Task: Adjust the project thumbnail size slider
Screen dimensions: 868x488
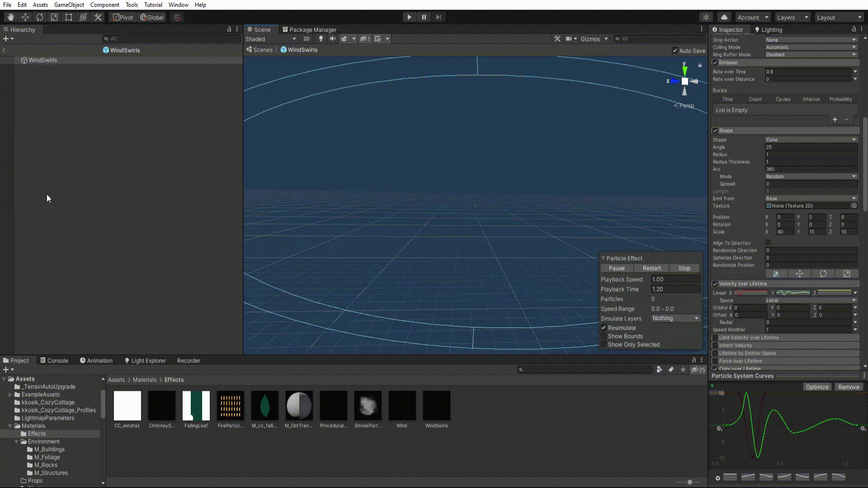Action: pyautogui.click(x=689, y=482)
